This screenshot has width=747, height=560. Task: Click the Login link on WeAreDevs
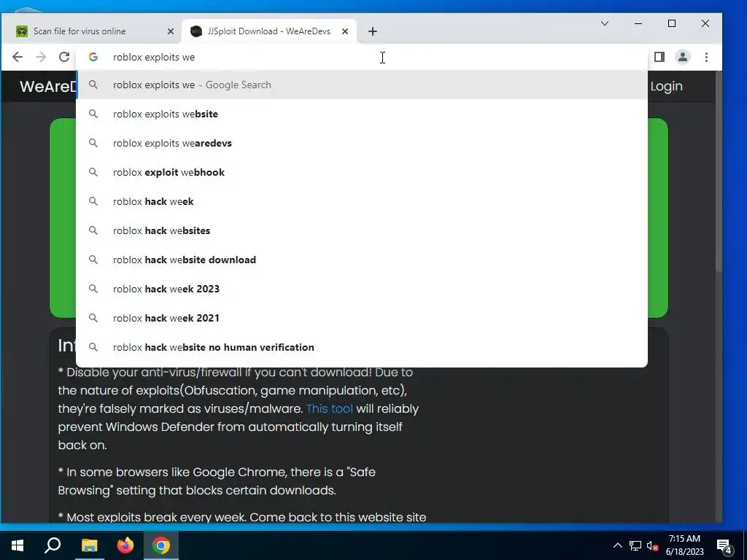pyautogui.click(x=666, y=86)
